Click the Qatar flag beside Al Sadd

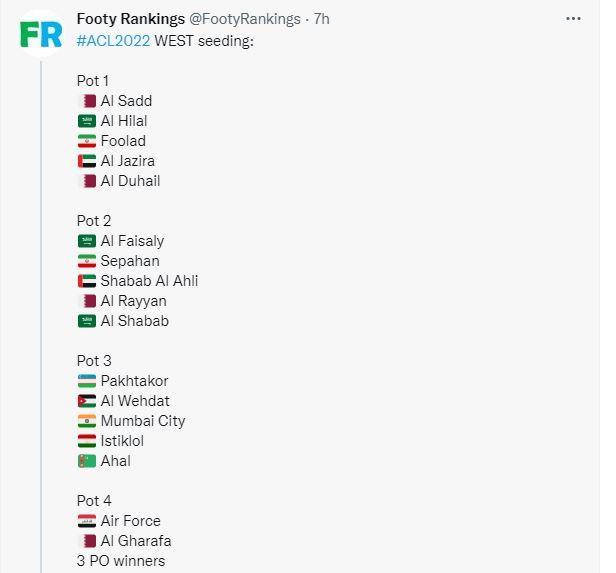point(87,101)
